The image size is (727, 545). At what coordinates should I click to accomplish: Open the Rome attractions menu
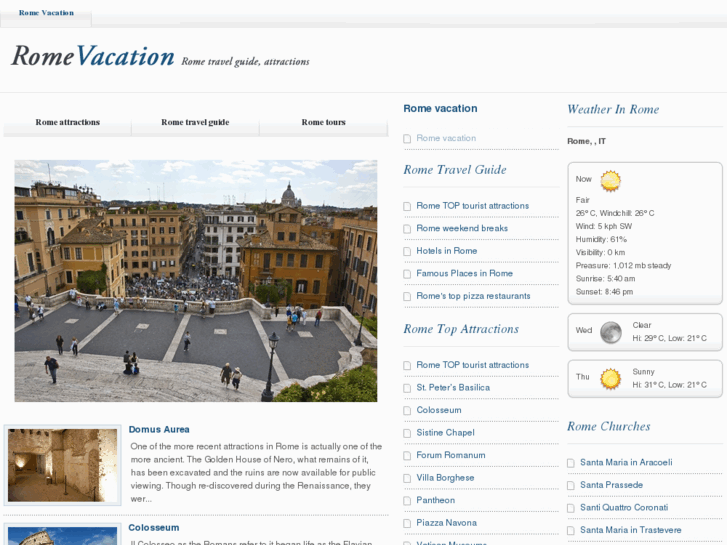[68, 122]
